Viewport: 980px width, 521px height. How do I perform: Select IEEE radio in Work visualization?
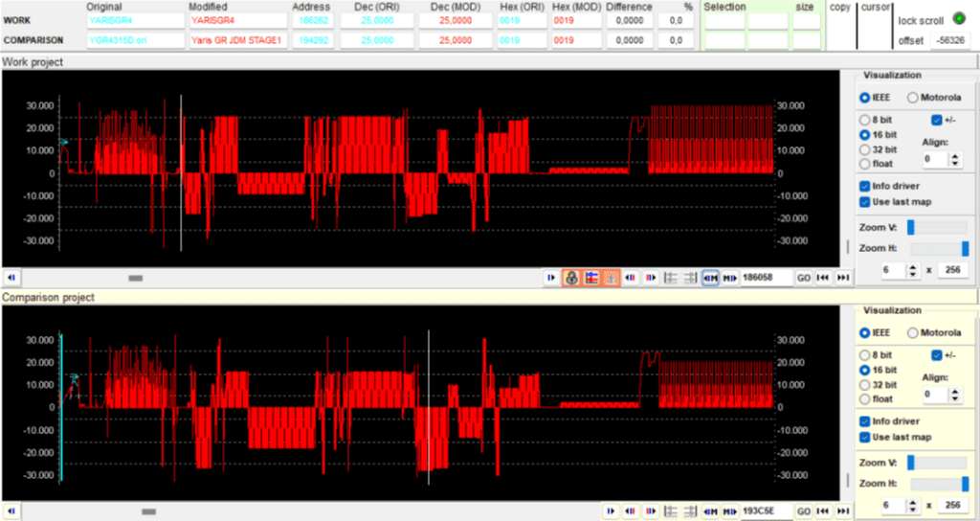tap(865, 98)
